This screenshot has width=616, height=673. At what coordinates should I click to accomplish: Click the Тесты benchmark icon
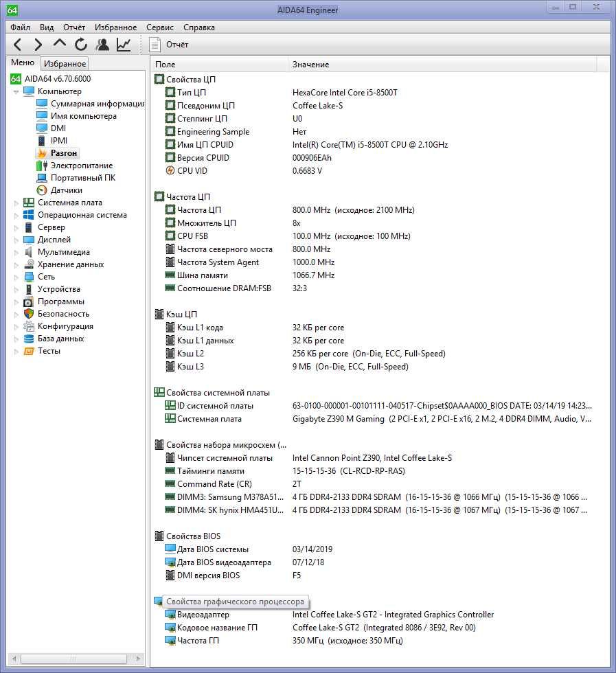(x=29, y=351)
